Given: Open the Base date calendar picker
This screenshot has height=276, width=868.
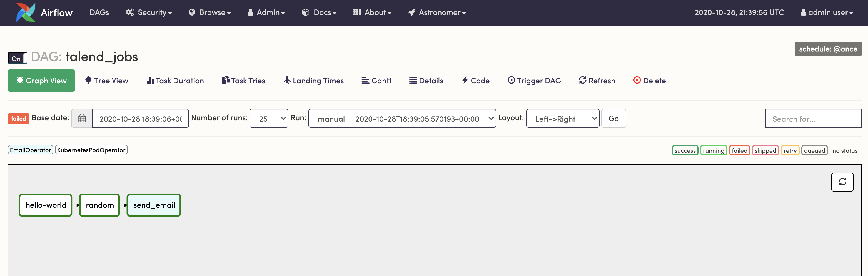Looking at the screenshot, I should click(81, 118).
